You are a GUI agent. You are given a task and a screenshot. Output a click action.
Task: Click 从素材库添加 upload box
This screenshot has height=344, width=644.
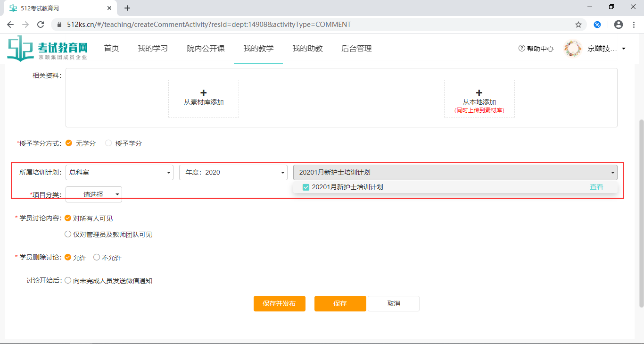pos(204,98)
